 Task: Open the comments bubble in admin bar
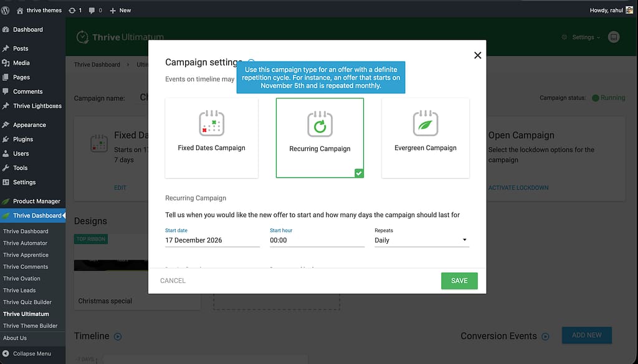coord(95,10)
